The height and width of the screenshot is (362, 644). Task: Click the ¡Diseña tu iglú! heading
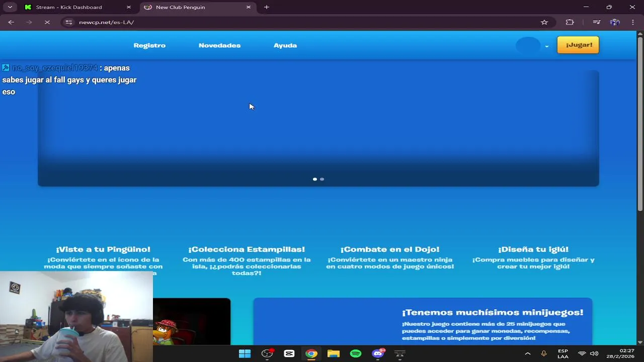[533, 249]
